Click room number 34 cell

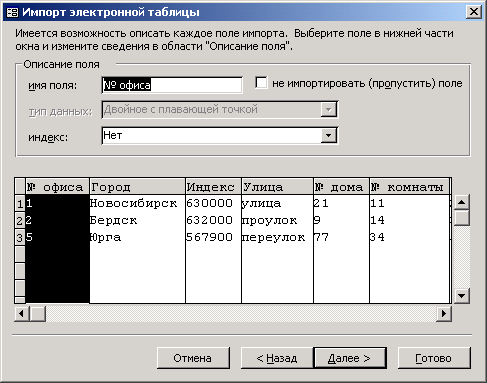click(409, 237)
